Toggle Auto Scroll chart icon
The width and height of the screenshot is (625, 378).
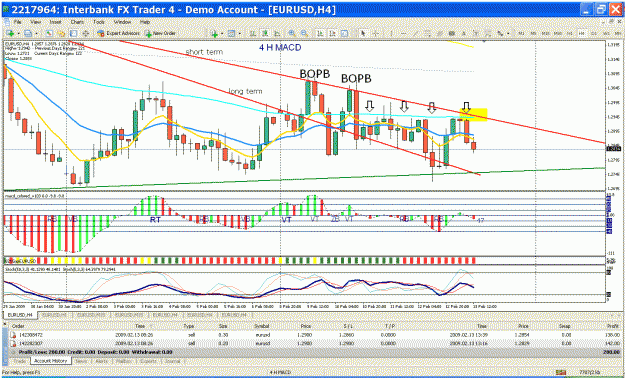(x=320, y=33)
